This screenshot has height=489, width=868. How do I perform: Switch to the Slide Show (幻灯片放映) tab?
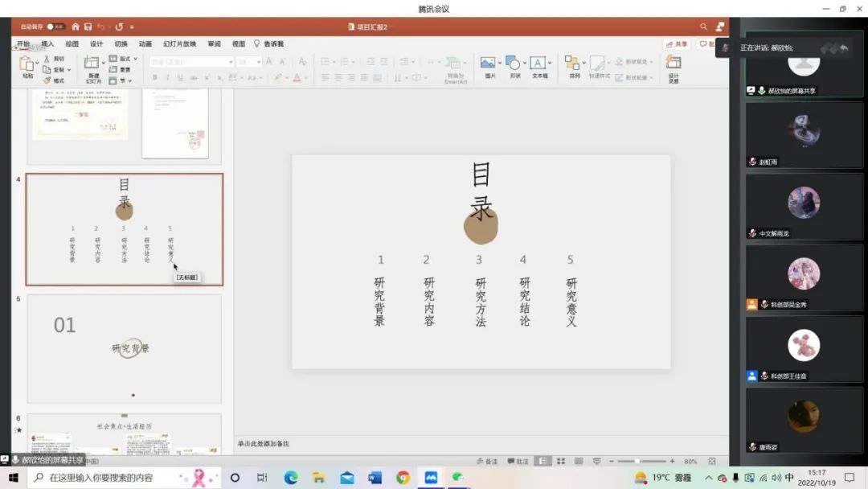179,44
